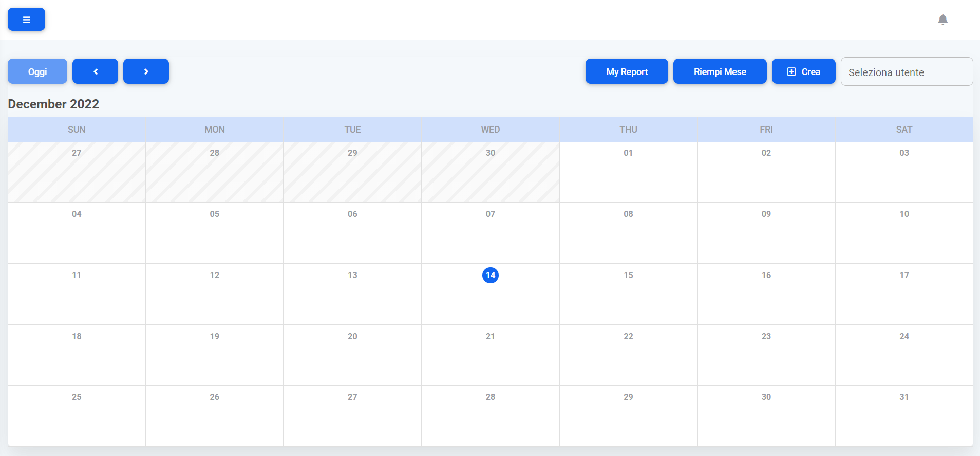Select Monday December 19
Screen dimensions: 980x456
click(x=215, y=355)
